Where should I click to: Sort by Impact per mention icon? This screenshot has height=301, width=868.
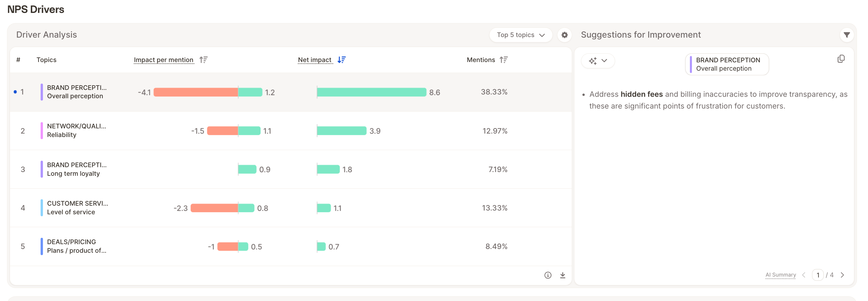pos(203,60)
